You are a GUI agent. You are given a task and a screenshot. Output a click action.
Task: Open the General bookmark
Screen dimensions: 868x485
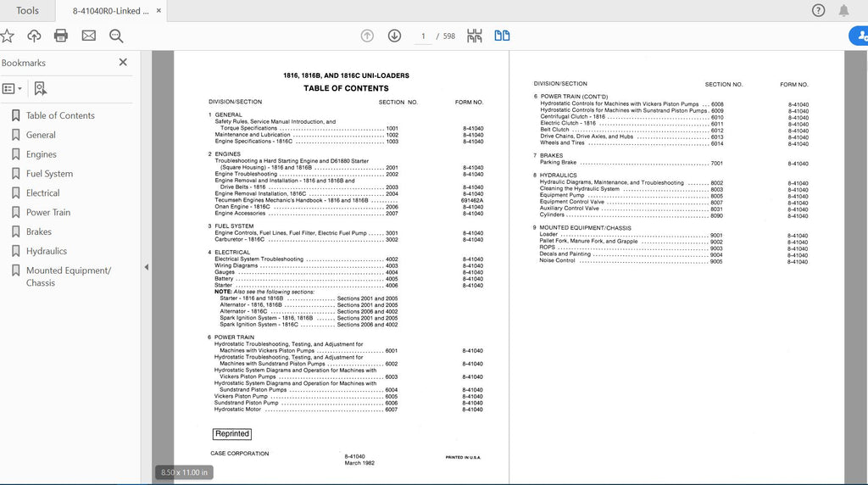[41, 135]
